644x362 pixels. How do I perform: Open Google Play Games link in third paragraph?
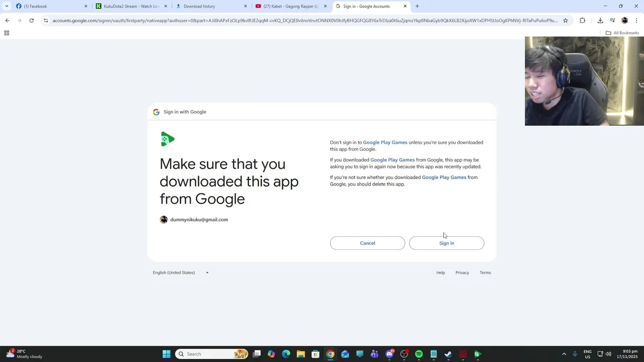click(444, 177)
